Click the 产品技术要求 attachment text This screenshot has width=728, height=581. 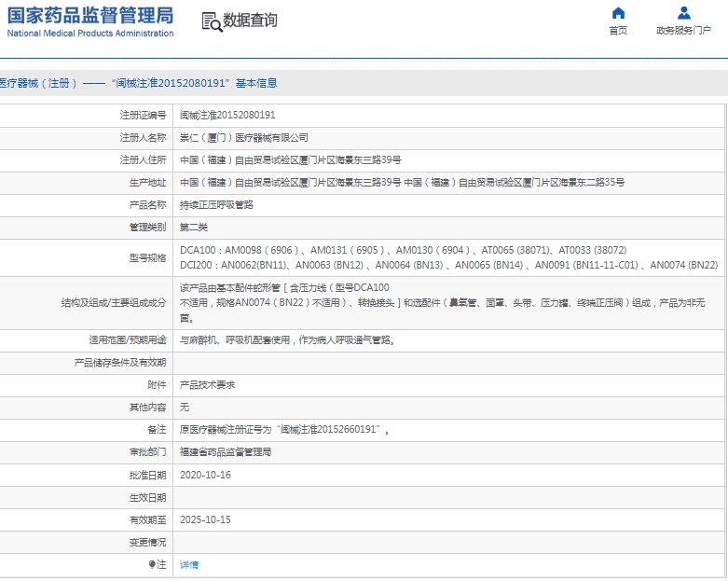[207, 385]
